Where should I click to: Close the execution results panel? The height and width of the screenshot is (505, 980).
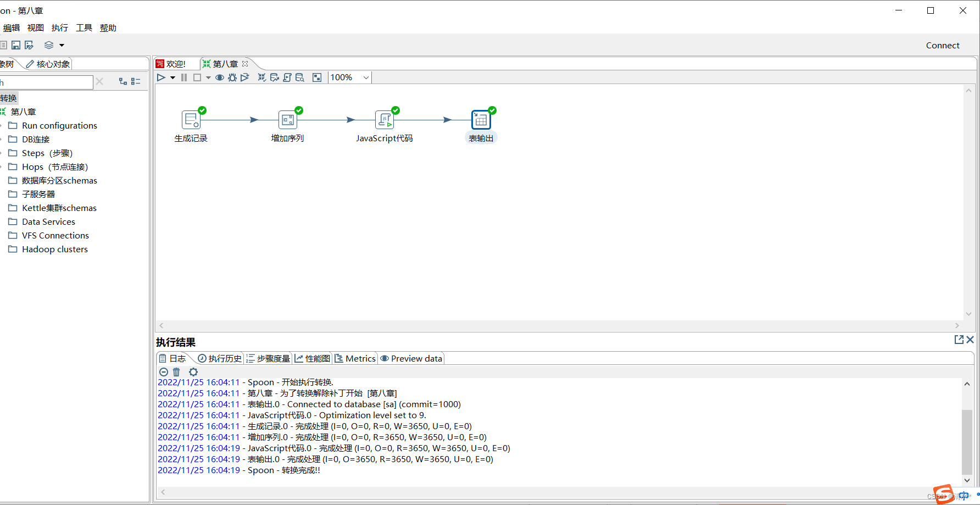click(970, 340)
